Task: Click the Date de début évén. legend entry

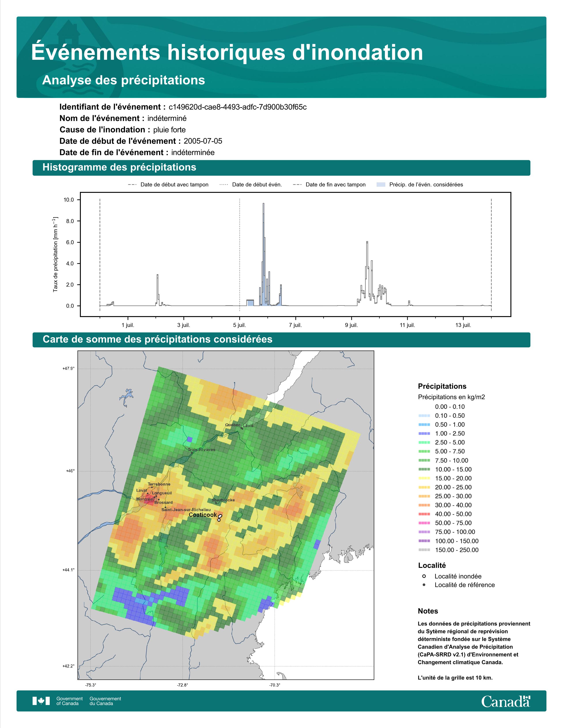Action: 251,185
